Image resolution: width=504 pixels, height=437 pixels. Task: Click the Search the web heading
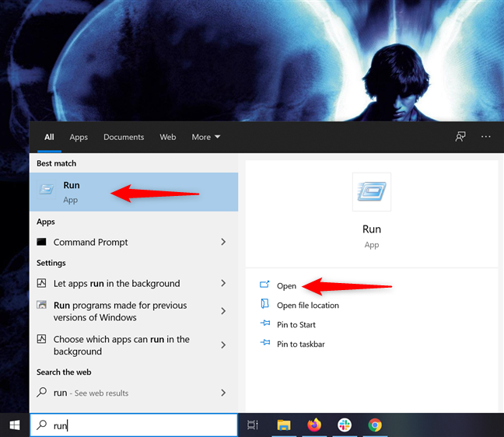click(x=64, y=372)
